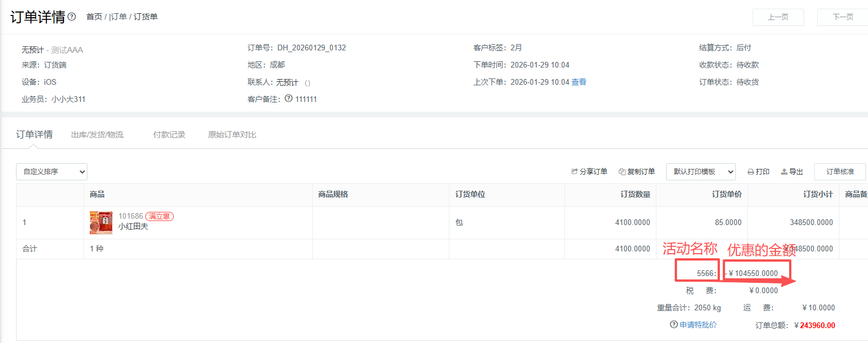Share the order with 分享订单
The image size is (868, 343).
589,172
